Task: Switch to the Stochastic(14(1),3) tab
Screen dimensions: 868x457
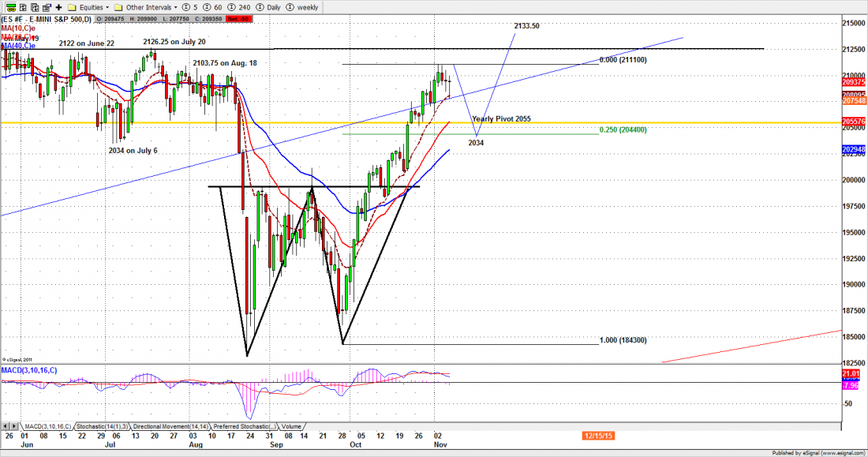Action: pos(103,426)
